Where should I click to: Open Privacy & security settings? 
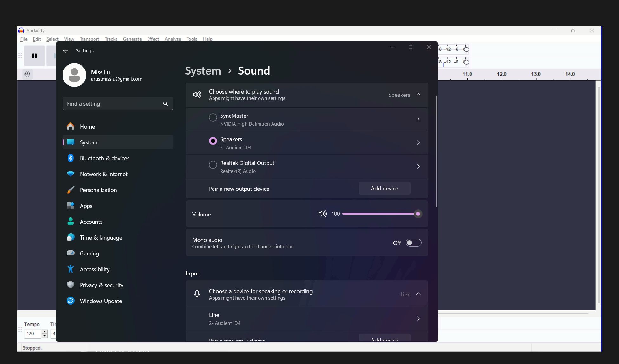118,285
